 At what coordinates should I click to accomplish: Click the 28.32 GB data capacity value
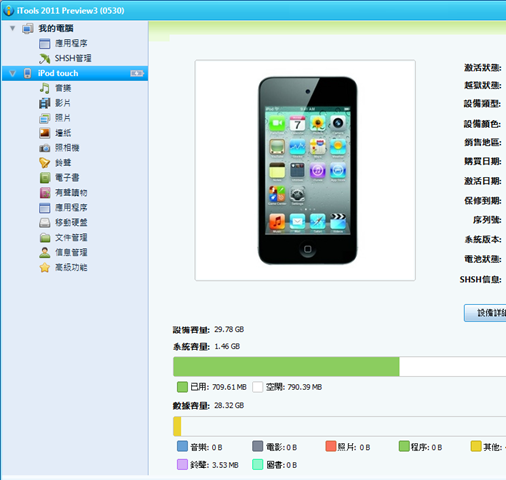pyautogui.click(x=229, y=405)
